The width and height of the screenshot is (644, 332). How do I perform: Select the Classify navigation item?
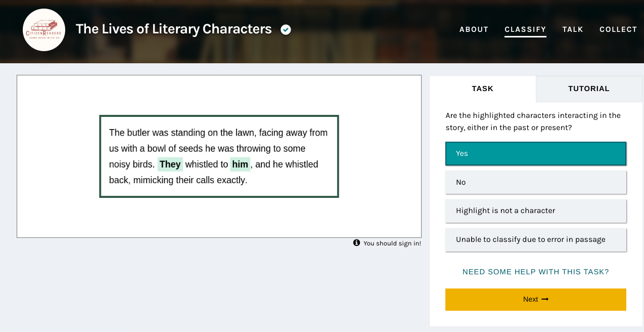point(525,29)
